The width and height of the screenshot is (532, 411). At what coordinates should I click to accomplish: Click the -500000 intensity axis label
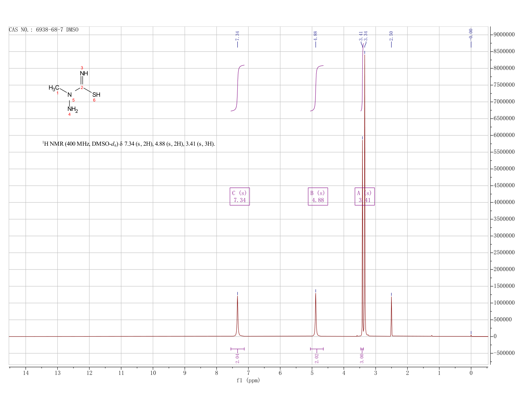pos(504,353)
